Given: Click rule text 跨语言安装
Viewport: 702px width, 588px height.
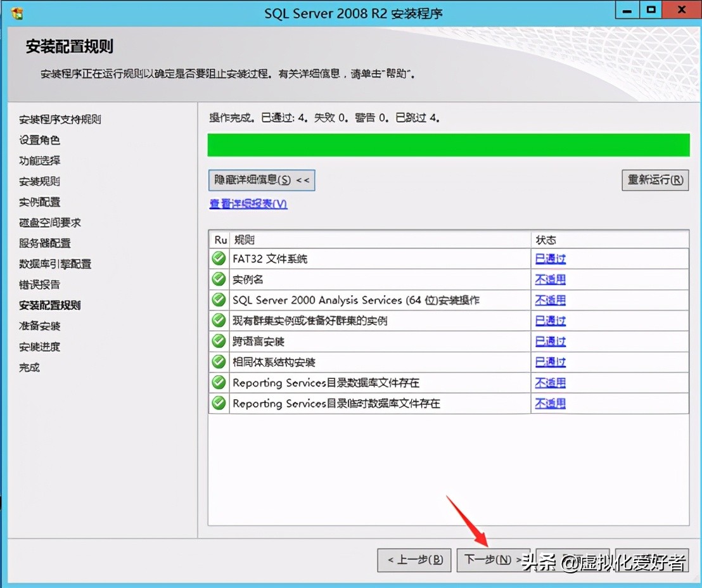Looking at the screenshot, I should point(258,342).
